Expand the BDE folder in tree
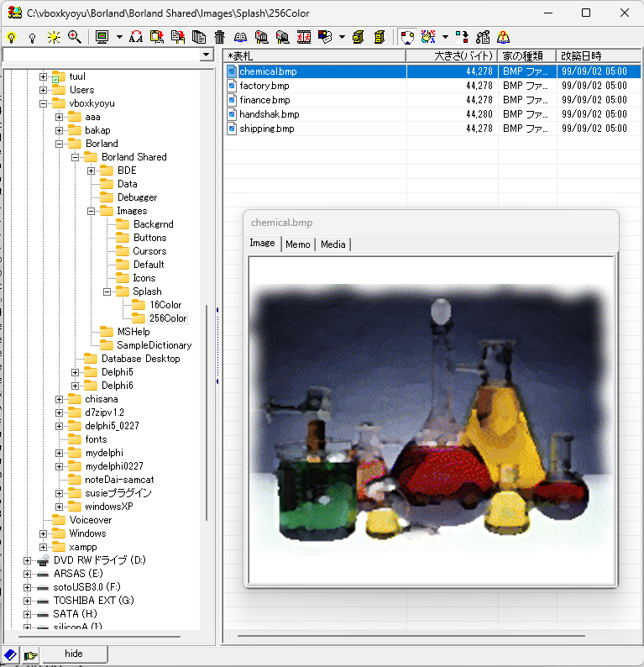This screenshot has height=667, width=644. [x=92, y=171]
